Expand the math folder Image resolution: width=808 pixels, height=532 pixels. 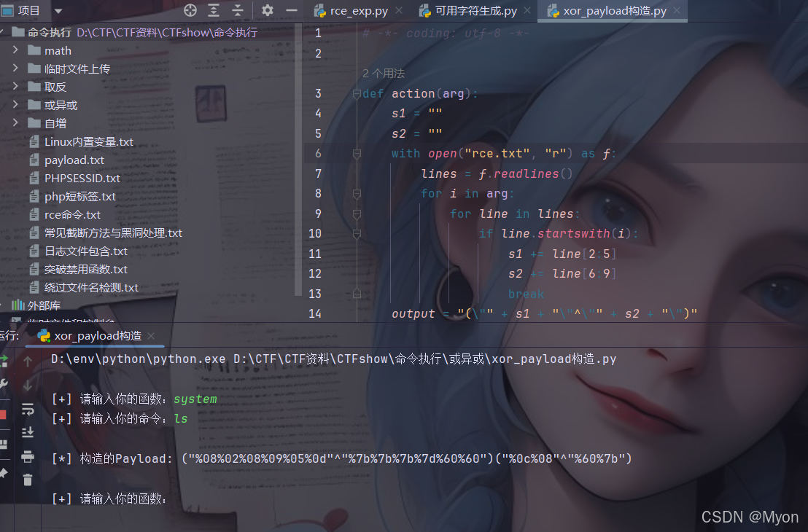point(15,50)
